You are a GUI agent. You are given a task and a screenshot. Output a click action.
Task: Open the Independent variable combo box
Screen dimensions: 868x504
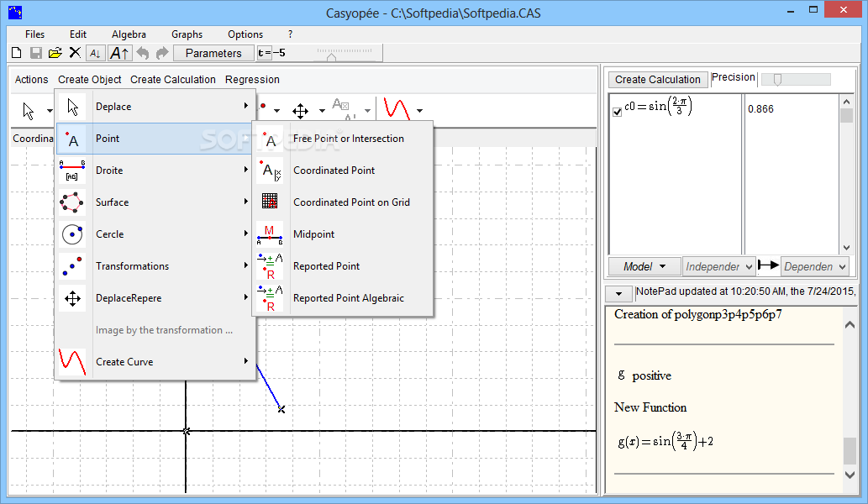tap(718, 266)
